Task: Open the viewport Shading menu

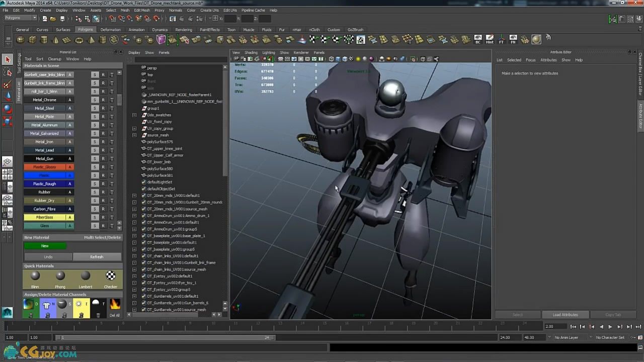Action: 251,52
